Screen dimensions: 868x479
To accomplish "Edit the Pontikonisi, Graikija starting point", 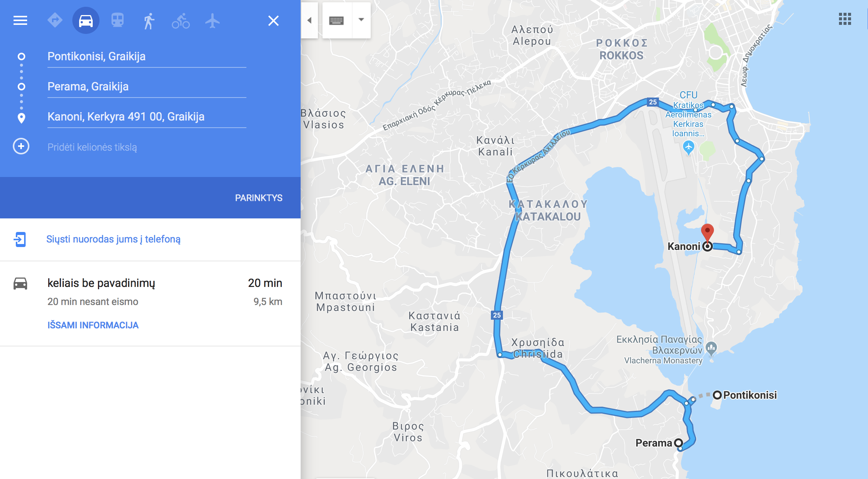I will (147, 56).
